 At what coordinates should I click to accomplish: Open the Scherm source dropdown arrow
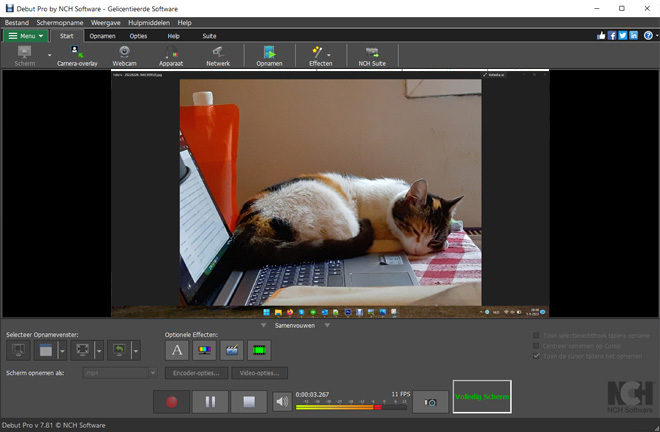point(50,56)
